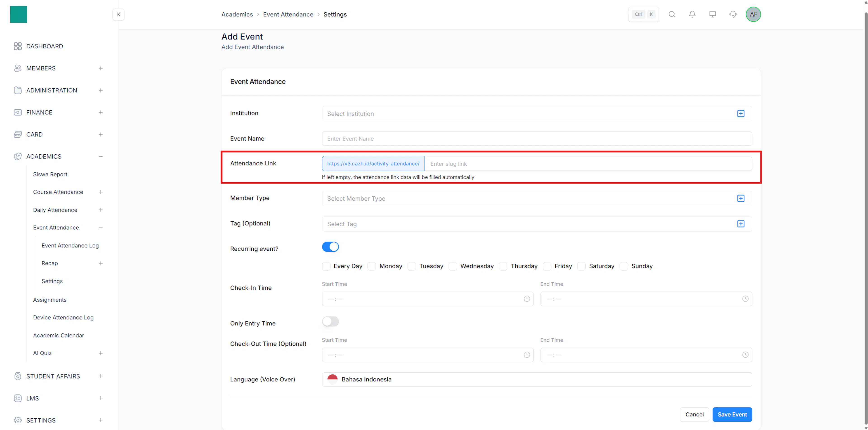This screenshot has height=430, width=868.
Task: Expand Course Attendance submenu
Action: 100,192
